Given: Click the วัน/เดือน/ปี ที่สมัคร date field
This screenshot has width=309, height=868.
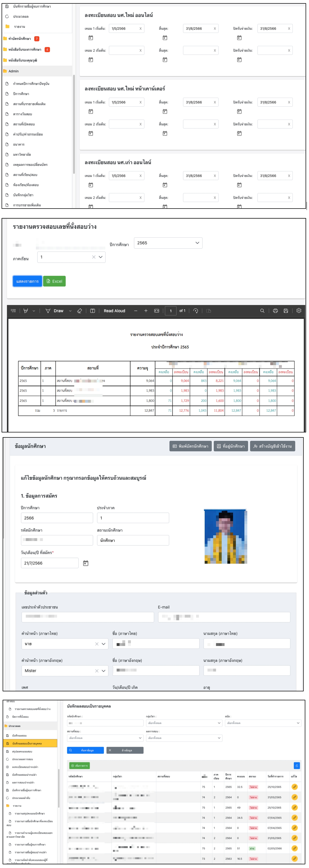Looking at the screenshot, I should click(x=50, y=563).
